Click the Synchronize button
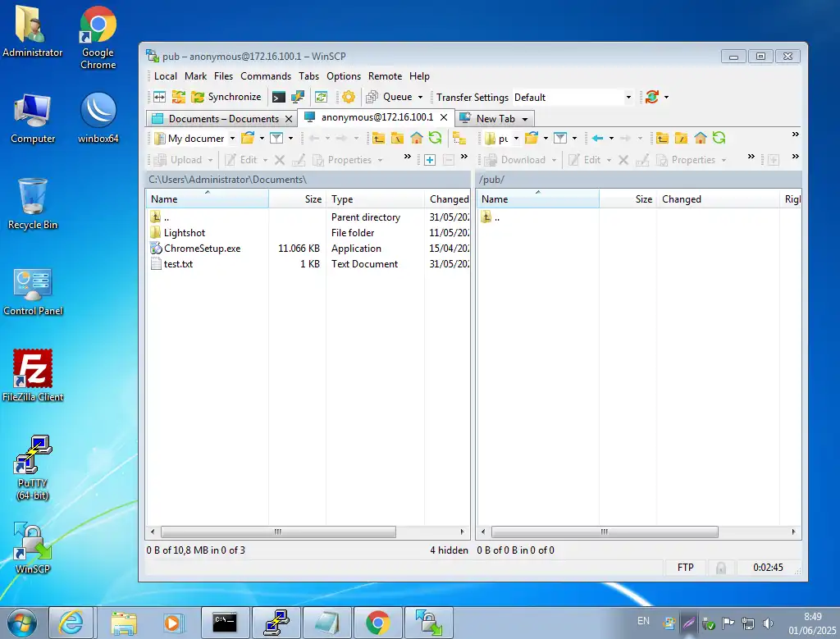This screenshot has height=639, width=840. click(226, 97)
